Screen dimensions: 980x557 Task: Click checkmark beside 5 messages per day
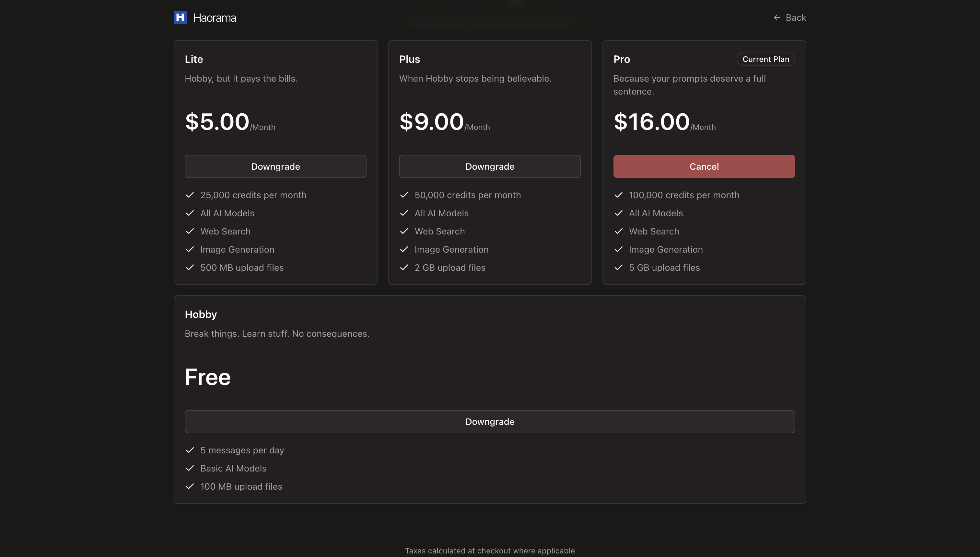[x=190, y=450]
